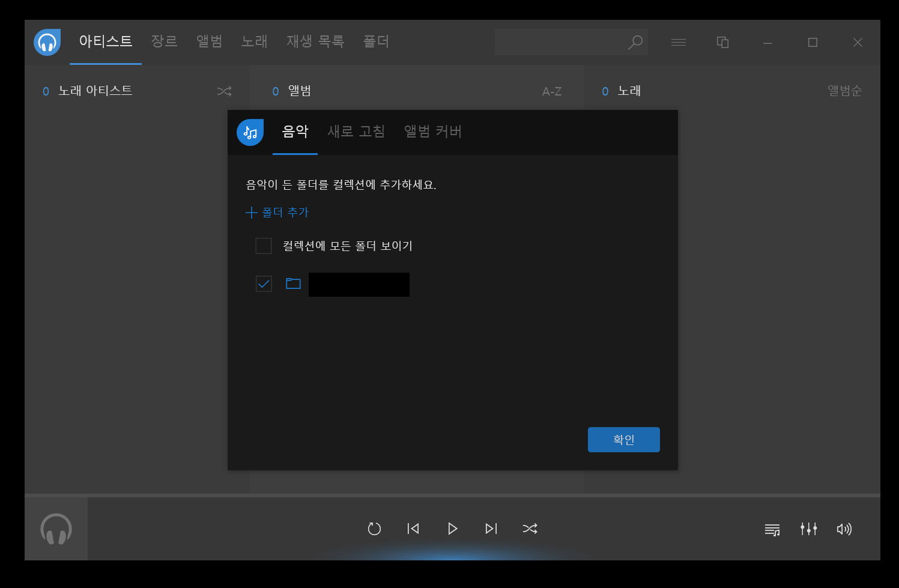899x588 pixels.
Task: Select the 음악 dialog tab
Action: tap(295, 132)
